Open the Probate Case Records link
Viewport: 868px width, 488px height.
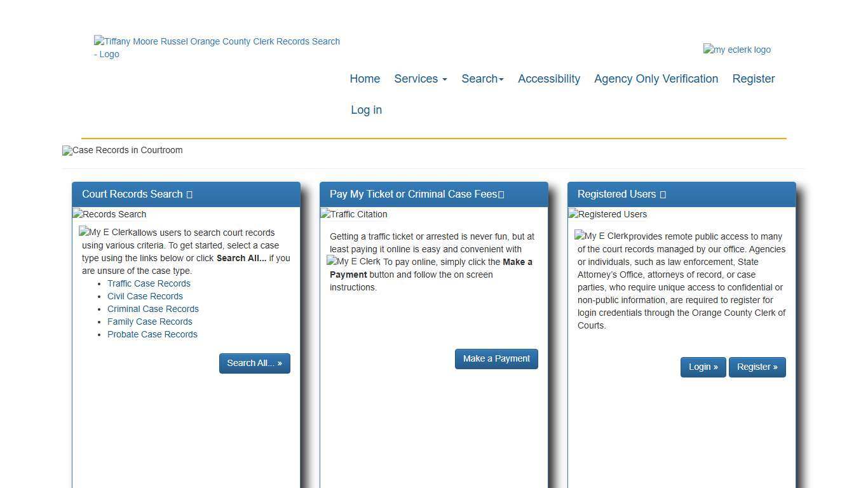(x=153, y=334)
